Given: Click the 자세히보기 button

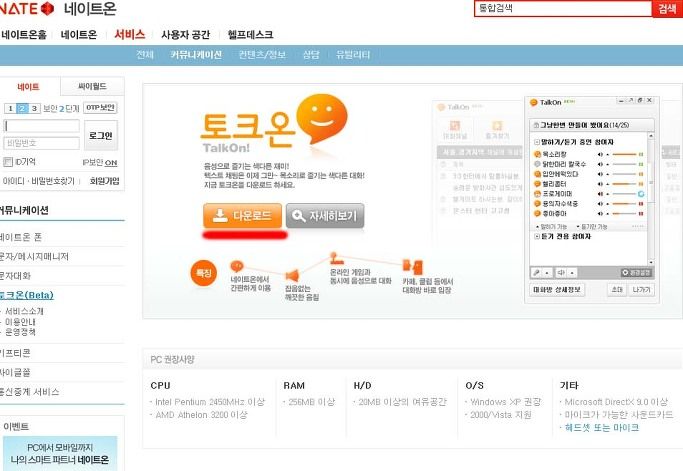Looking at the screenshot, I should (325, 215).
